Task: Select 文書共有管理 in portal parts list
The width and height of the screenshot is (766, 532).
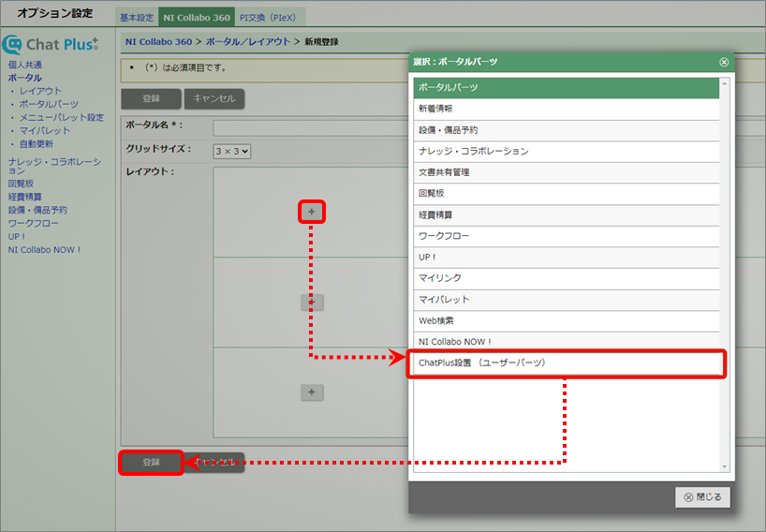Action: (x=567, y=172)
